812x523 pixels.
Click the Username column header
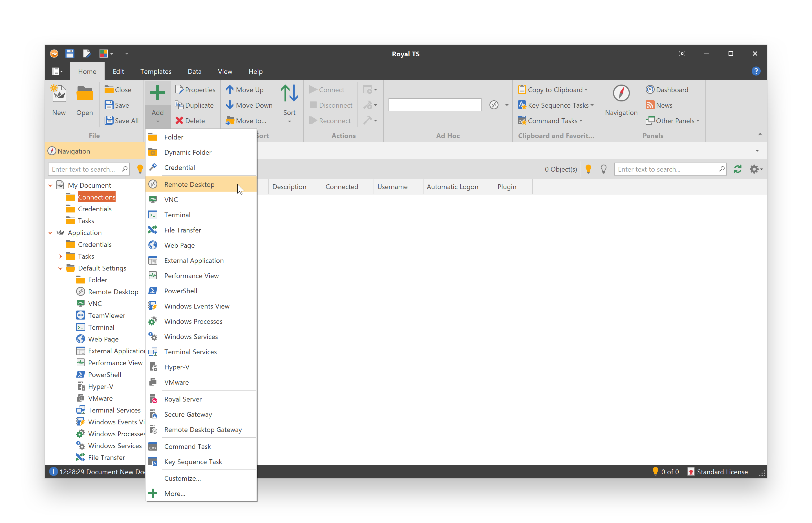(398, 187)
